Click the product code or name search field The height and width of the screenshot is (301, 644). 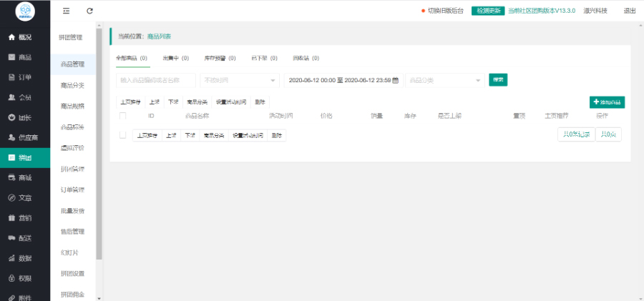coord(156,81)
